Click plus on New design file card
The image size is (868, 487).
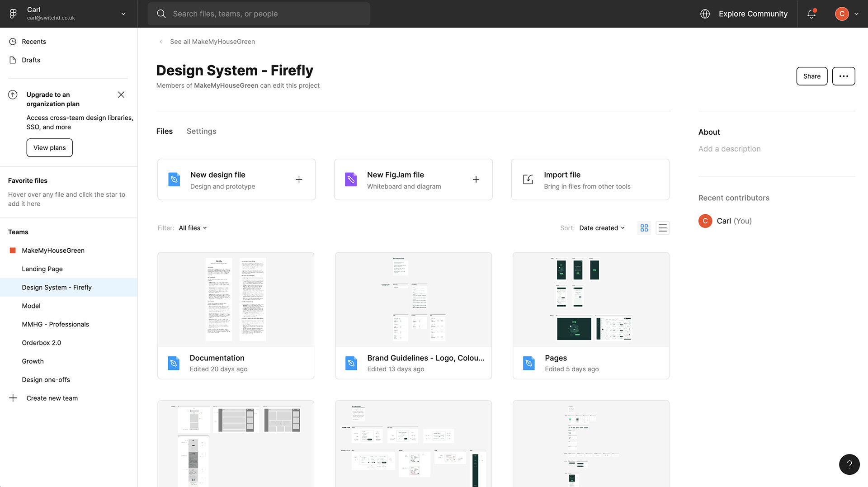299,180
